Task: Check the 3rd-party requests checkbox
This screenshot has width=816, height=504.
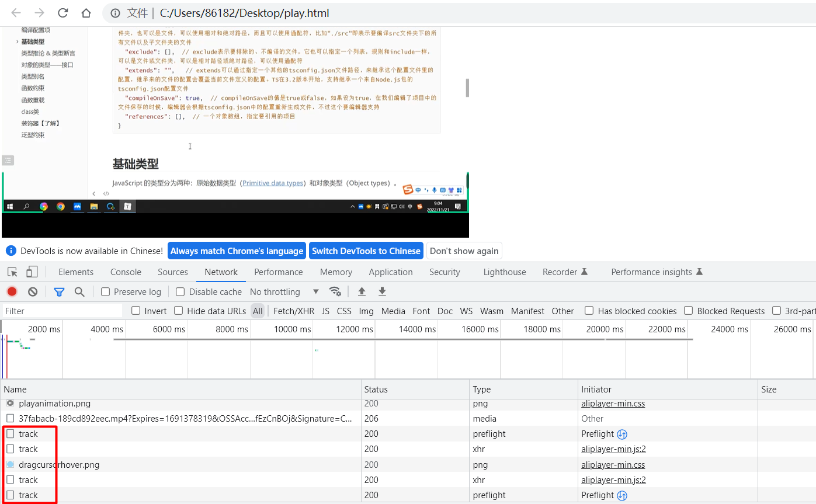Action: coord(777,311)
